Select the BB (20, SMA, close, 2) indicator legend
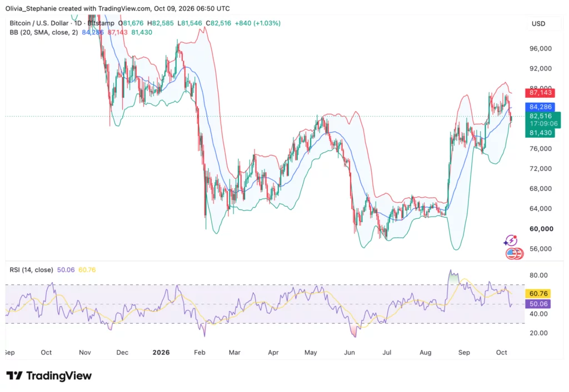This screenshot has width=569, height=392. [43, 32]
